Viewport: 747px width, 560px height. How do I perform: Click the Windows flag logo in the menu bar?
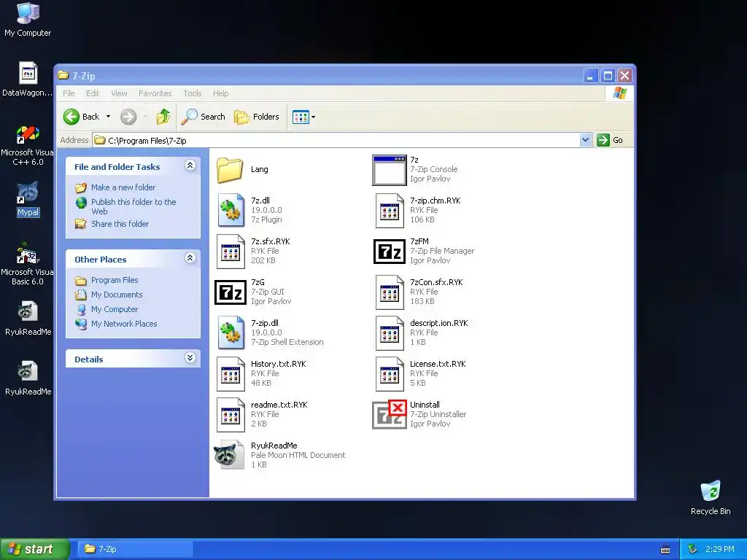click(620, 93)
